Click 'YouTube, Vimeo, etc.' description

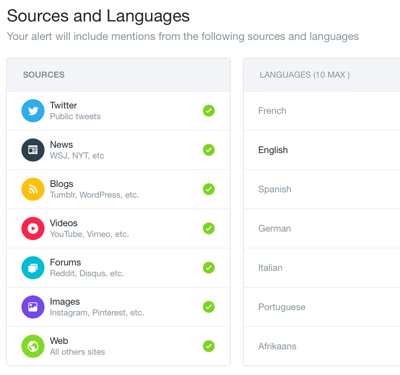point(89,234)
